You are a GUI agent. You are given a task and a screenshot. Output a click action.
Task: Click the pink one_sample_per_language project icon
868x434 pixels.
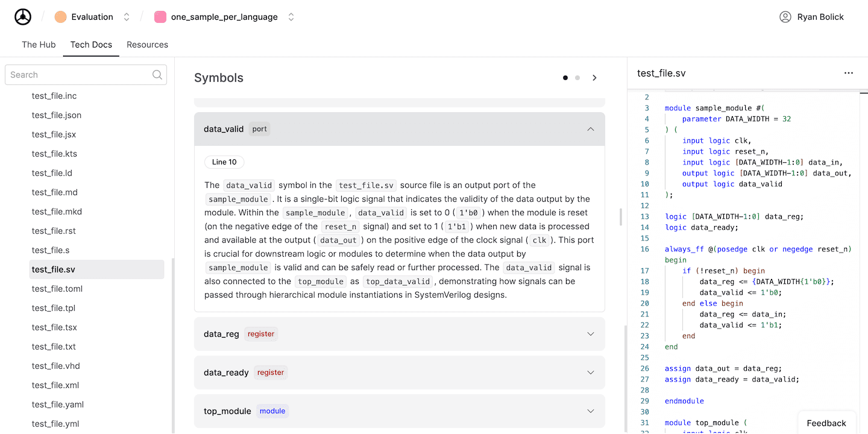tap(160, 17)
